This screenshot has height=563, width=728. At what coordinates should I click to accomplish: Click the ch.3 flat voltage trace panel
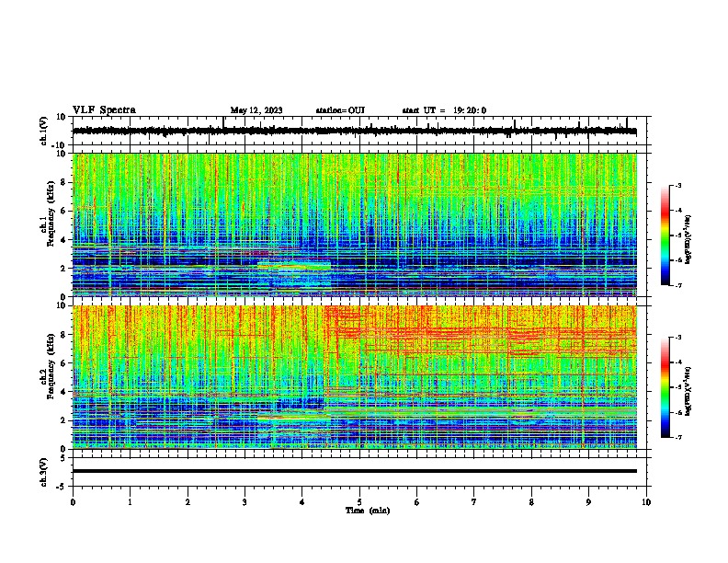tap(361, 472)
